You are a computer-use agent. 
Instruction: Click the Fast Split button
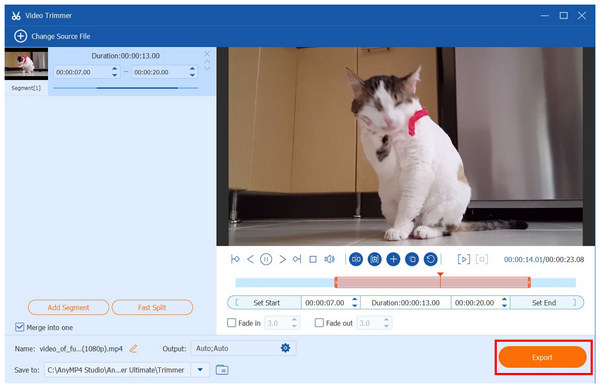[x=152, y=307]
